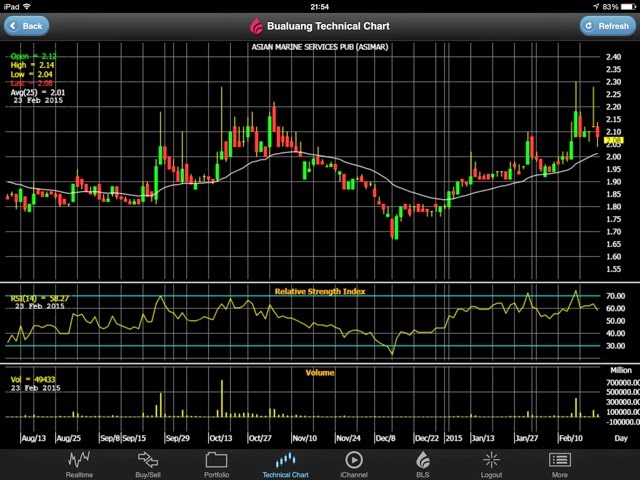This screenshot has height=480, width=640.
Task: Tap the Sep/29 date marker
Action: (178, 438)
